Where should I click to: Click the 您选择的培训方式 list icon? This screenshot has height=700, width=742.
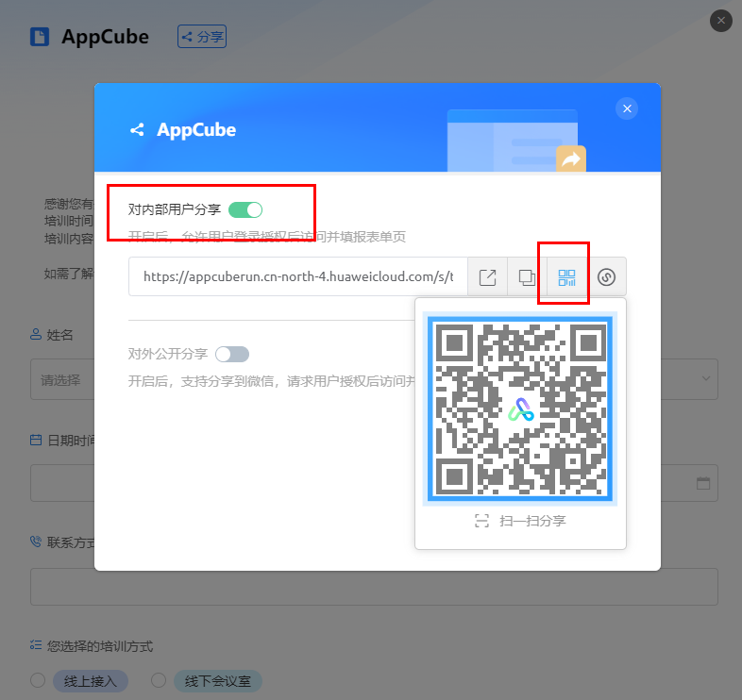[36, 644]
